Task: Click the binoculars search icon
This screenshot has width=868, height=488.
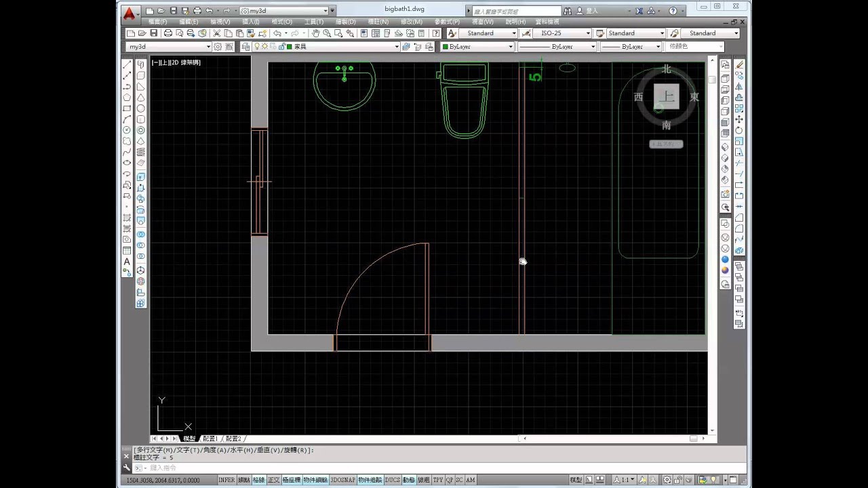Action: [567, 12]
